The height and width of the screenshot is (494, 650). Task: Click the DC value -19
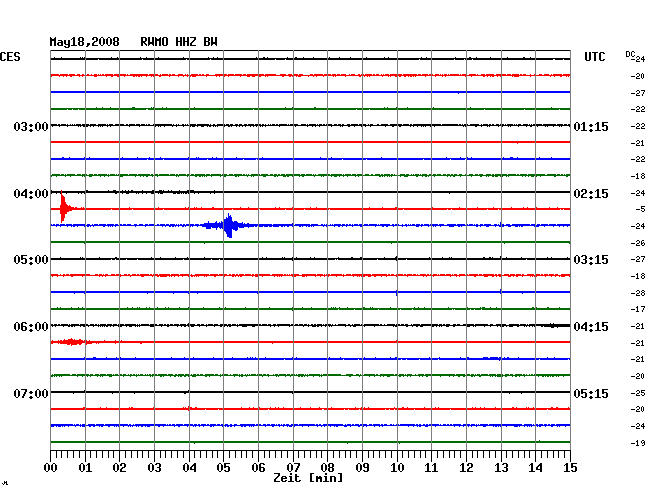coord(638,443)
